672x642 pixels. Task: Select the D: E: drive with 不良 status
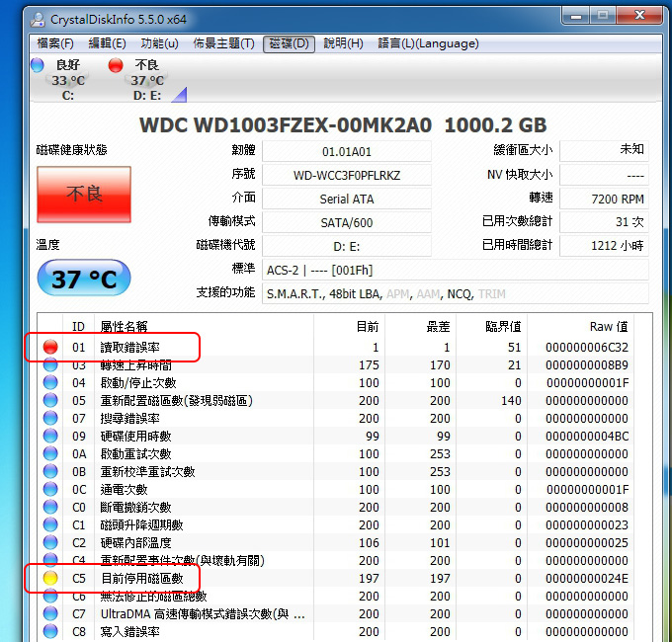[x=146, y=80]
